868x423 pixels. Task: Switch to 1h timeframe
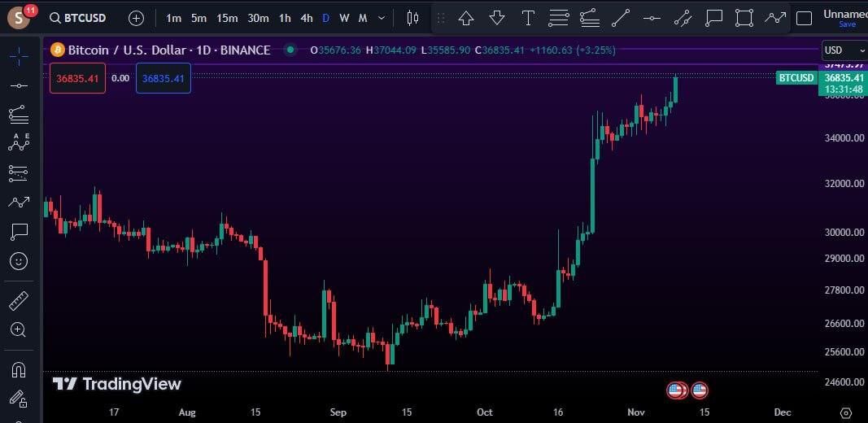[285, 18]
